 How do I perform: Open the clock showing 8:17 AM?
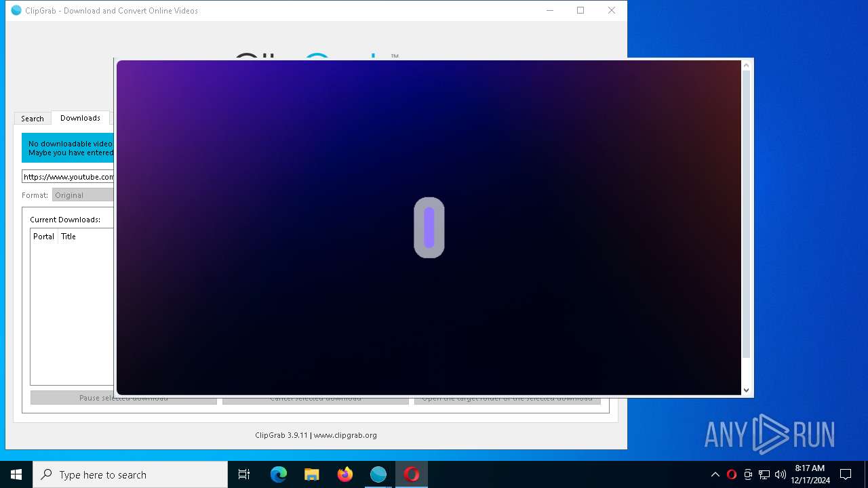point(810,474)
